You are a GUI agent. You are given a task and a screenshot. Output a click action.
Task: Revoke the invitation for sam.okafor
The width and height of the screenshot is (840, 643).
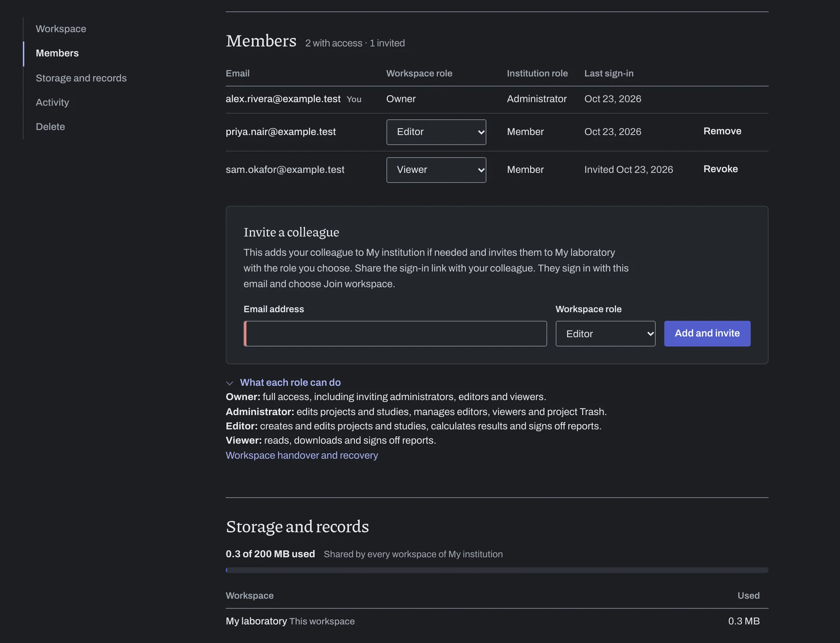[721, 169]
